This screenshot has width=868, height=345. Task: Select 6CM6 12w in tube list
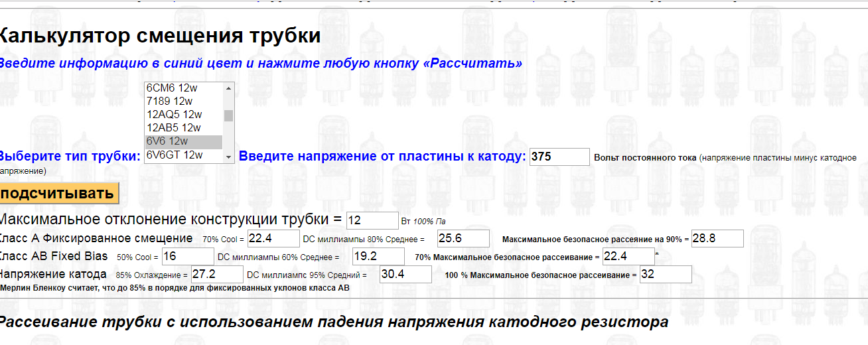pyautogui.click(x=184, y=88)
